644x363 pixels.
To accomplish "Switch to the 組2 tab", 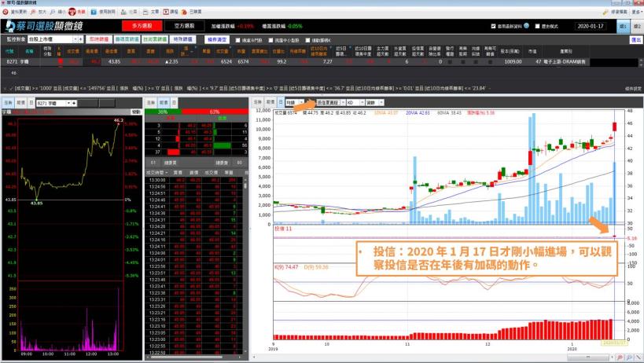I will pyautogui.click(x=637, y=26).
